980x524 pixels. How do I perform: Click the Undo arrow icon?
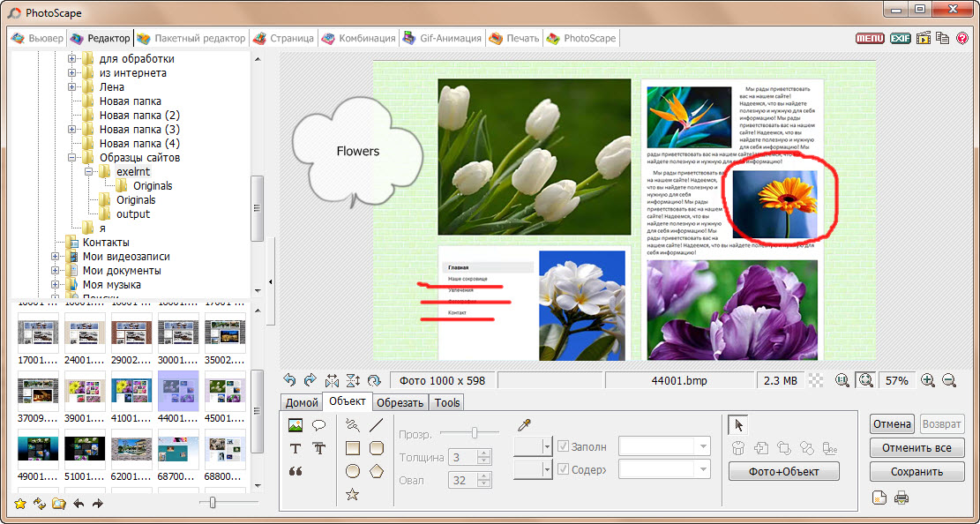291,380
